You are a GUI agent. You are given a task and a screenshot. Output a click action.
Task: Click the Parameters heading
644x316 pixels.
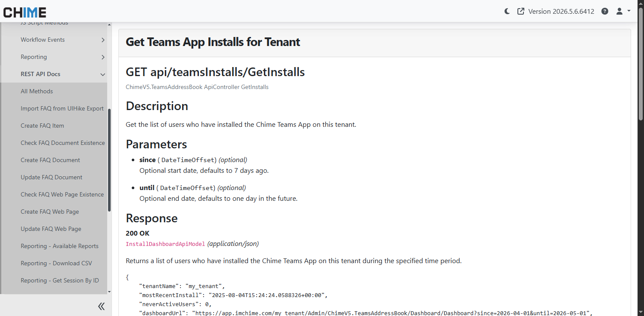(x=156, y=144)
